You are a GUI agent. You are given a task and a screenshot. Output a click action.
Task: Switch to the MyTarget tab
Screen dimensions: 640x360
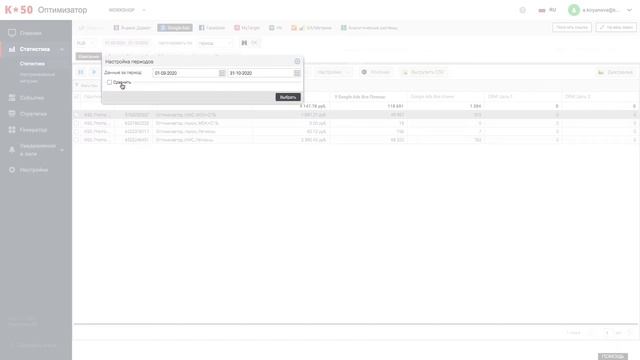(247, 28)
